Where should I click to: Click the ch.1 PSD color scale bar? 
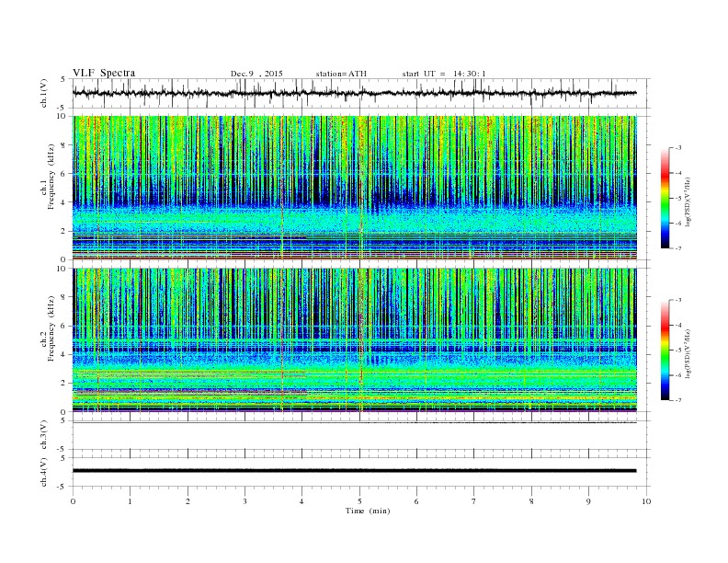pos(665,198)
